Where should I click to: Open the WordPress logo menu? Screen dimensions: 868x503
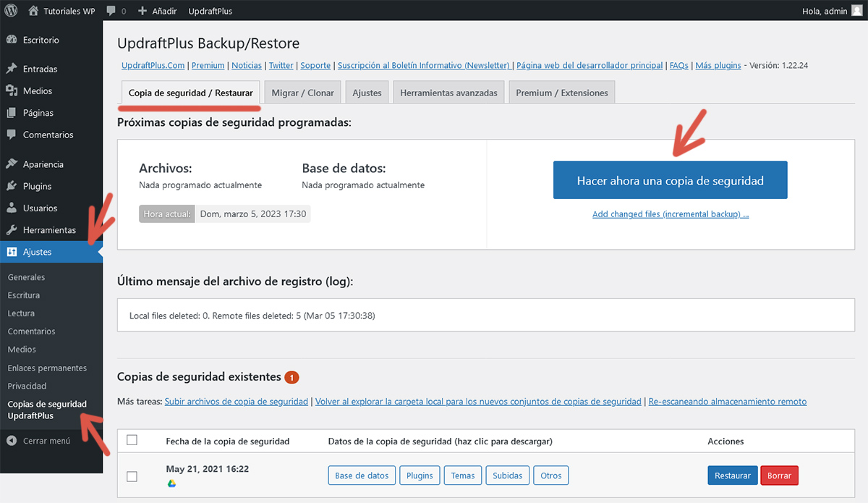click(x=12, y=11)
